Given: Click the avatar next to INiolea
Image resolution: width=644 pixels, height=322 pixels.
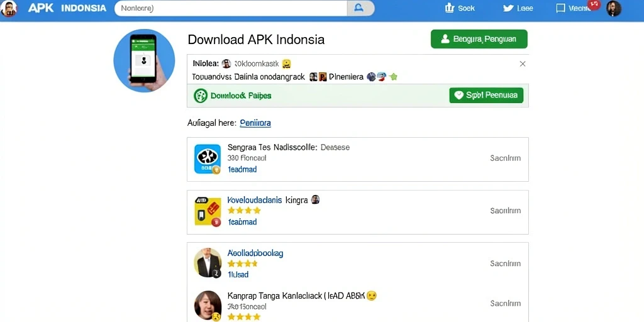Looking at the screenshot, I should 226,64.
